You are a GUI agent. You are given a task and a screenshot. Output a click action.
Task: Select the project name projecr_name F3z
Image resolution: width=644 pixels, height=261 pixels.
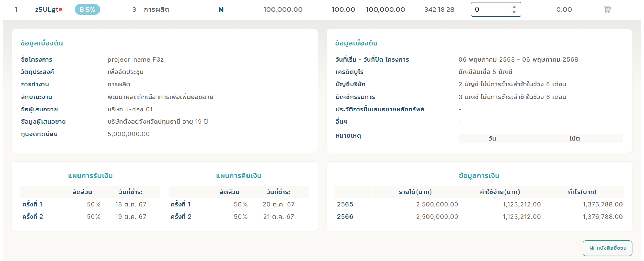[135, 59]
